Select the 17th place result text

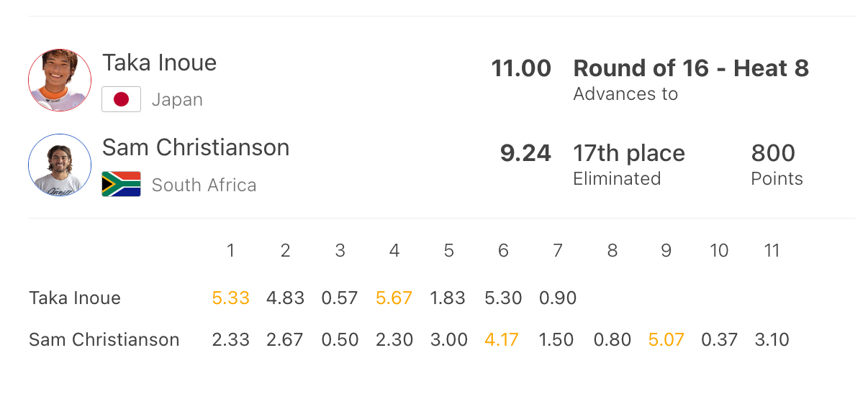629,153
